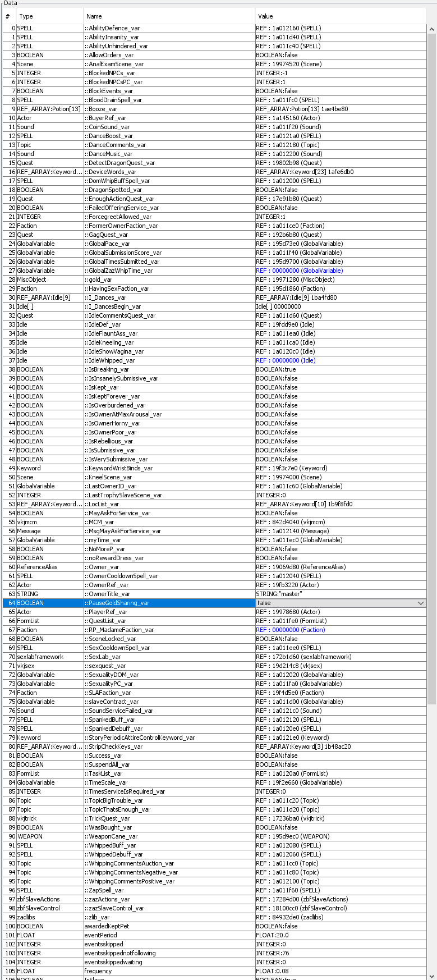Open the PauseGoldSharing_var value dropdown arrow

[421, 603]
